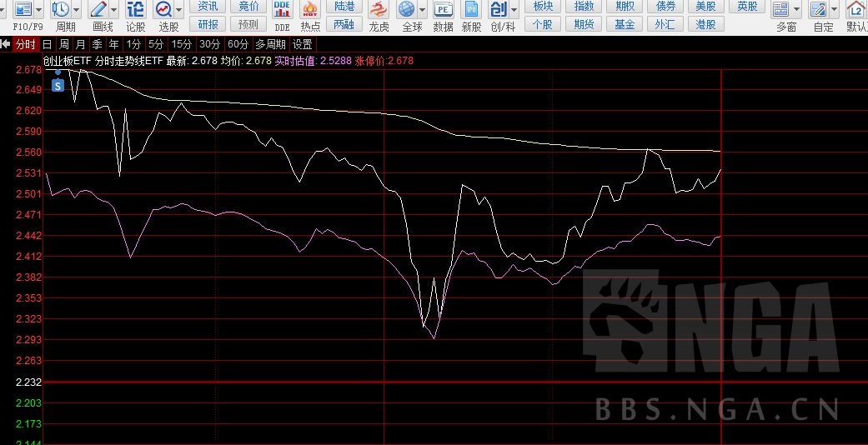Open the DDE bar chart icon
The image size is (868, 445).
coord(283,9)
